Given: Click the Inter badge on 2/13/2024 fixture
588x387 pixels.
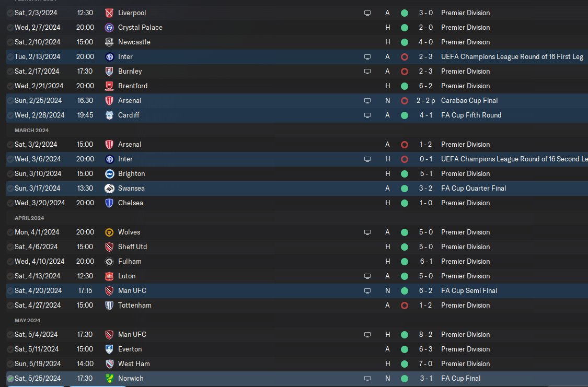Looking at the screenshot, I should point(109,57).
